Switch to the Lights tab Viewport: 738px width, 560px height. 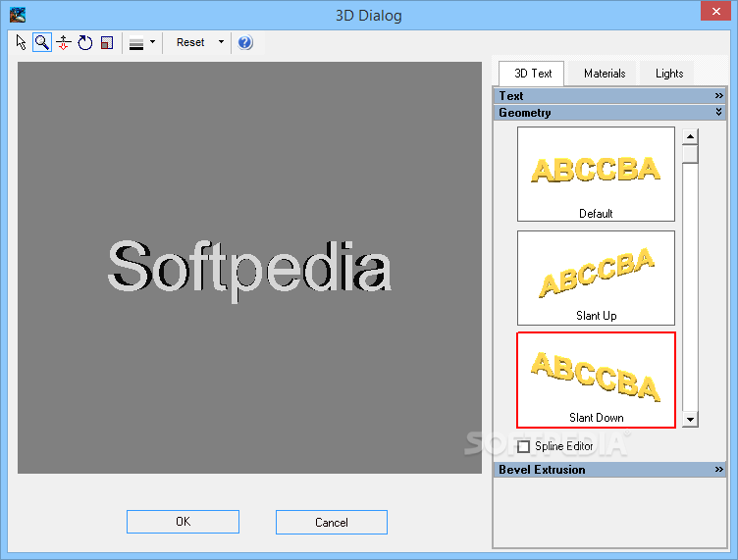669,74
